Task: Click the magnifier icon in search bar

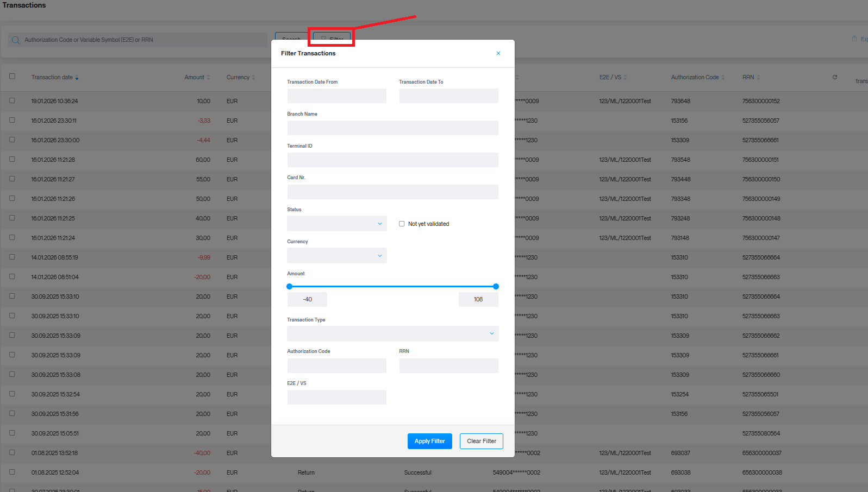Action: [15, 40]
